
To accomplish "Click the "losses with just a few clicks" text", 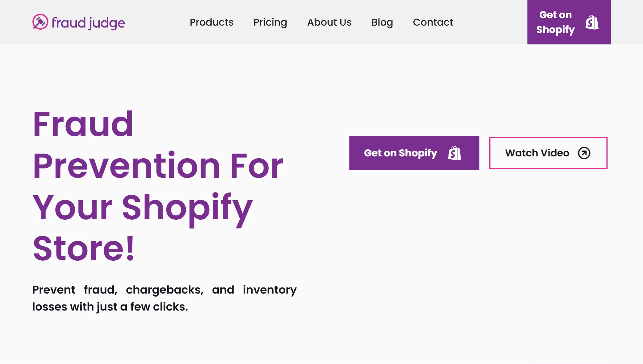I will coord(110,307).
